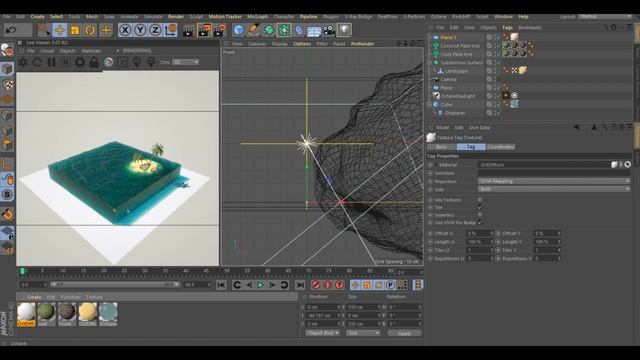The width and height of the screenshot is (640, 360).
Task: Go to the start of the timeline
Action: (221, 285)
